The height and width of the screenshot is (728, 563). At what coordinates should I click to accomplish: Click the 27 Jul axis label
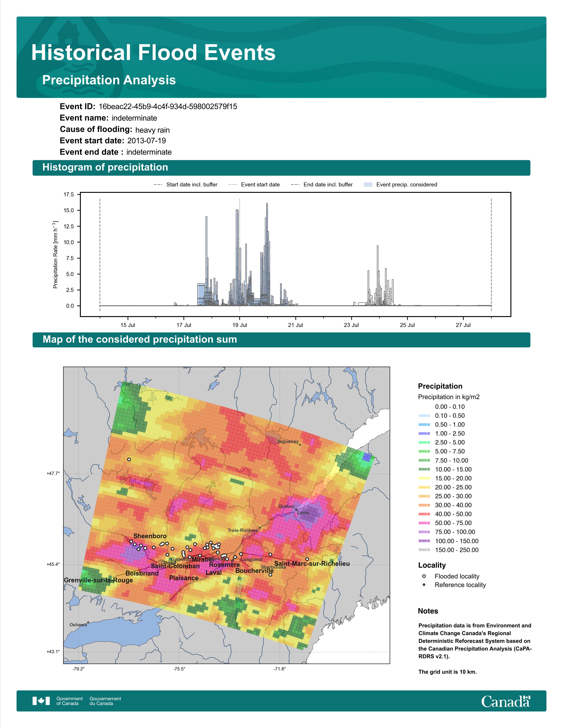(463, 325)
